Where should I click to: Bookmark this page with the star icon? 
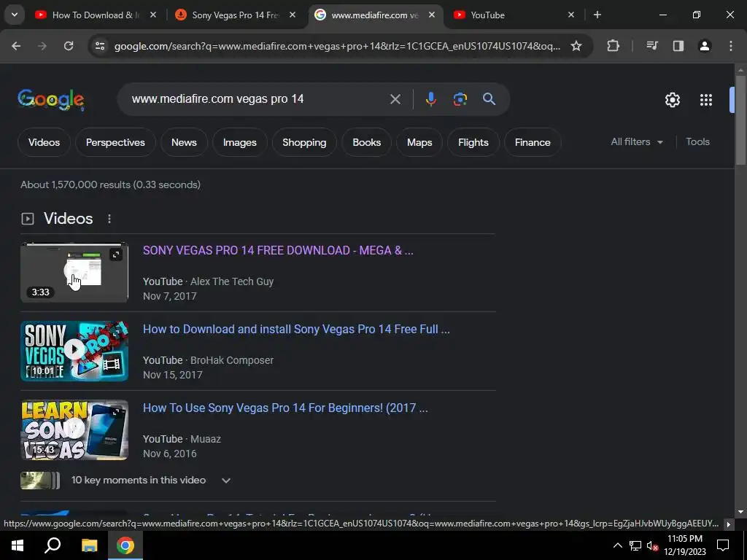[576, 46]
